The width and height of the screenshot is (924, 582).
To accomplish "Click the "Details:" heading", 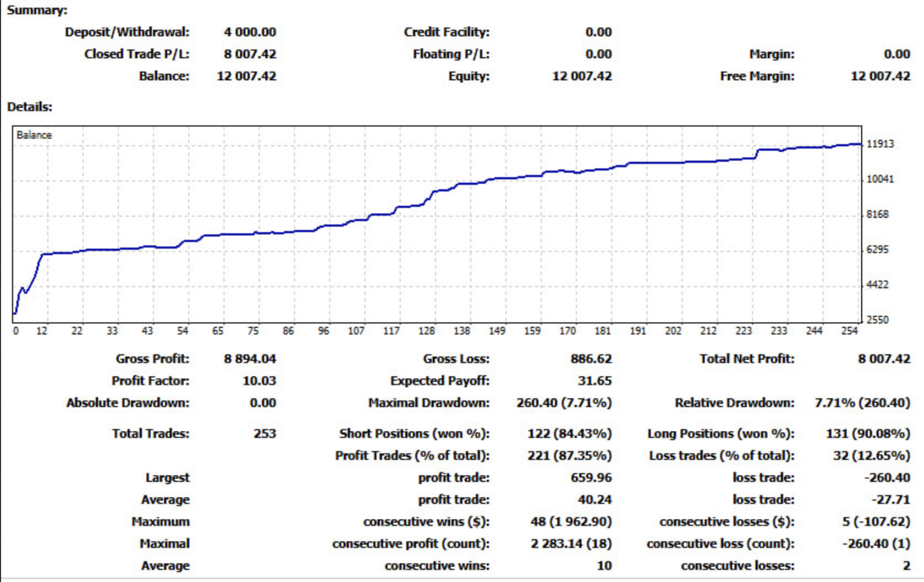I will coord(30,107).
